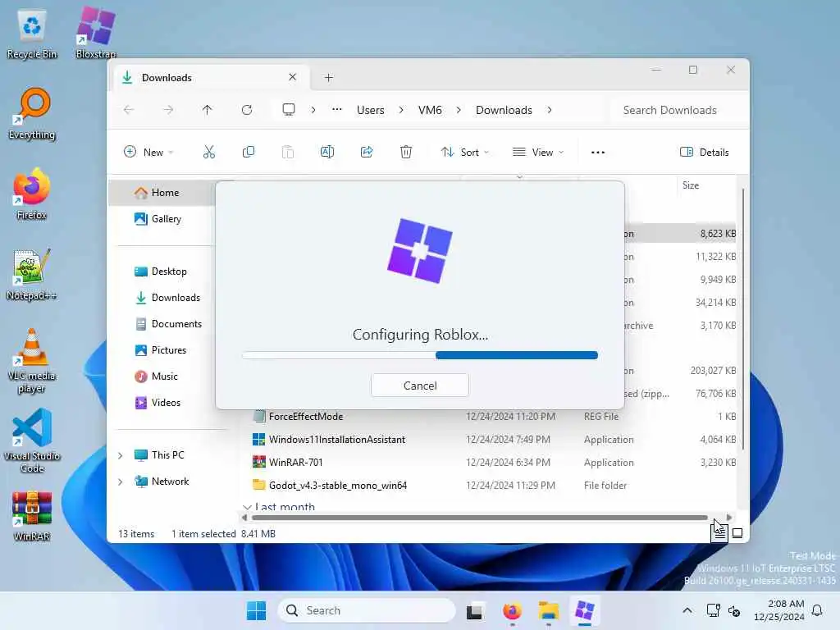Viewport: 840px width, 630px height.
Task: Click the Bloxstrap logo in the dialog
Action: pos(419,251)
